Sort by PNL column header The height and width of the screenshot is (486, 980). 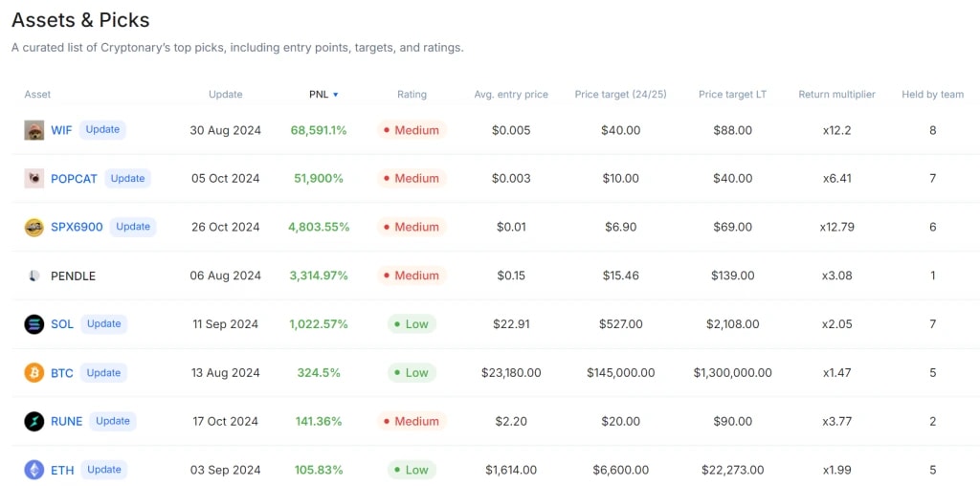pos(319,95)
